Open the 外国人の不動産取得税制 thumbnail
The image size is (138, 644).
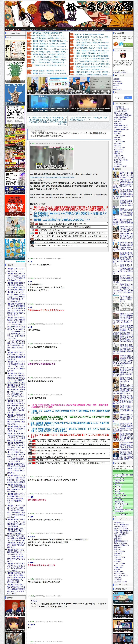(x=90, y=103)
